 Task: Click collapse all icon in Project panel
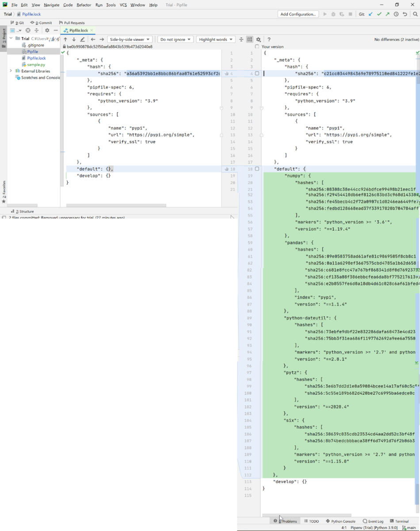pos(36,31)
